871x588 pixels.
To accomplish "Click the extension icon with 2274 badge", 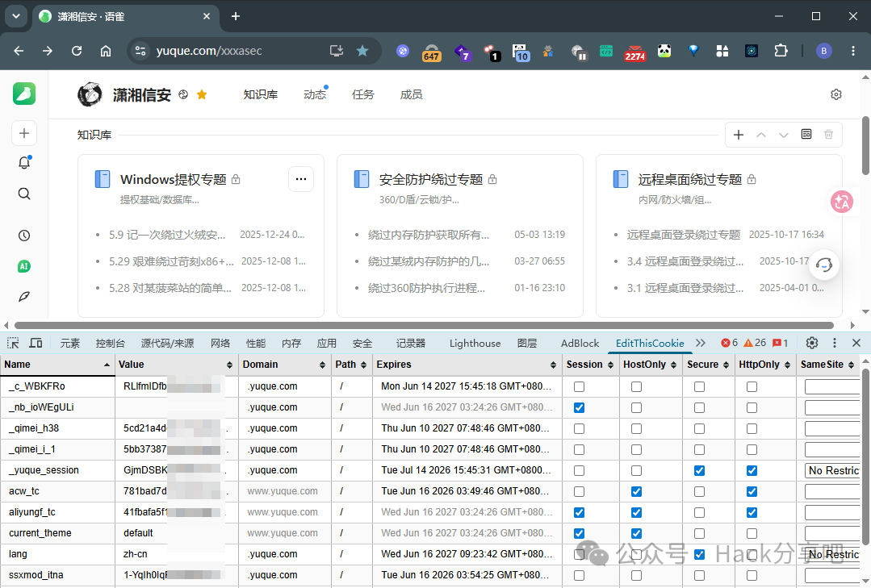I will click(x=635, y=52).
